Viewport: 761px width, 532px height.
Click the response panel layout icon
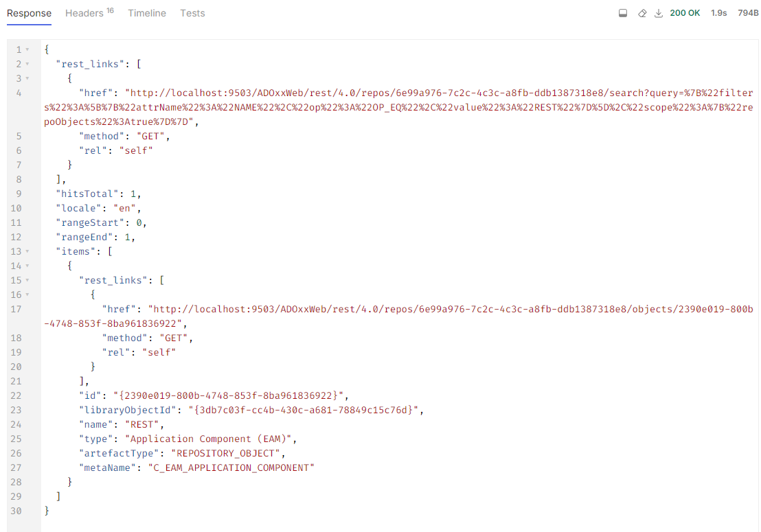[x=623, y=13]
